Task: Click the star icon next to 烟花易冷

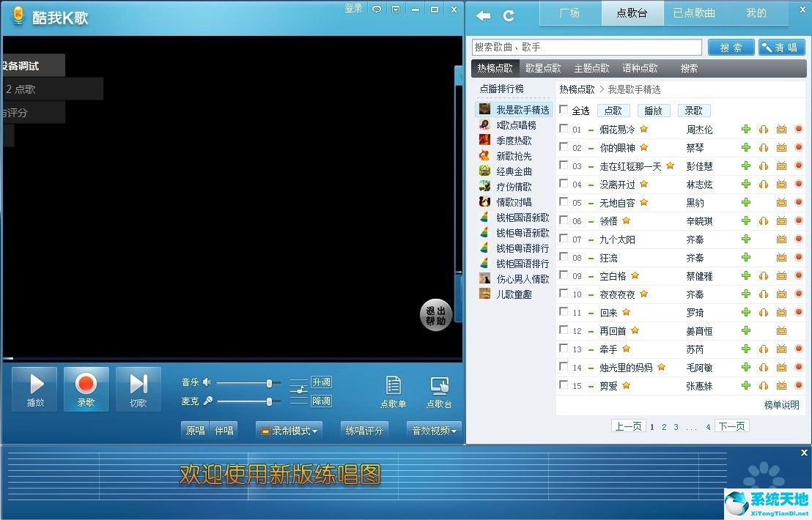Action: click(643, 129)
